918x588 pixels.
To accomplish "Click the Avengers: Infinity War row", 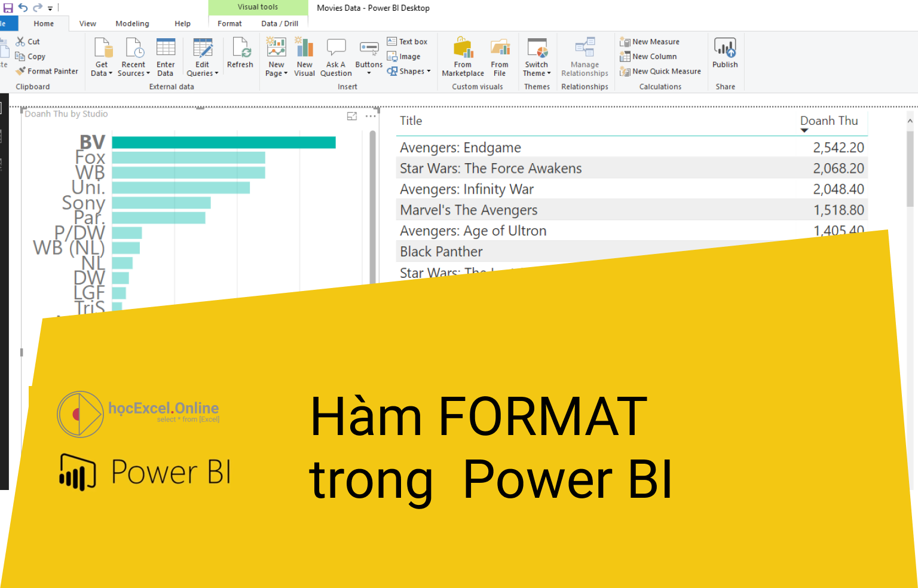I will pos(632,189).
